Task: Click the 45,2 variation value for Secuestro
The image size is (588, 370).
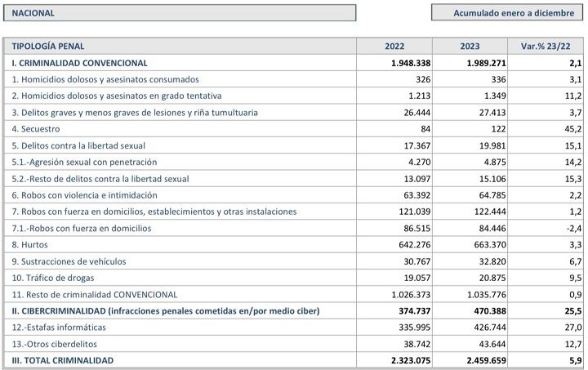Action: pyautogui.click(x=573, y=129)
